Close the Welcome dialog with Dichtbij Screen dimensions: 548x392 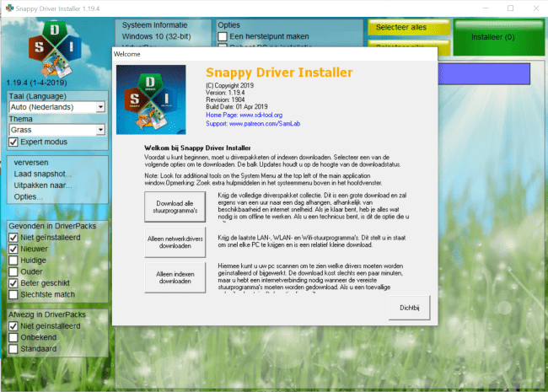click(x=409, y=308)
